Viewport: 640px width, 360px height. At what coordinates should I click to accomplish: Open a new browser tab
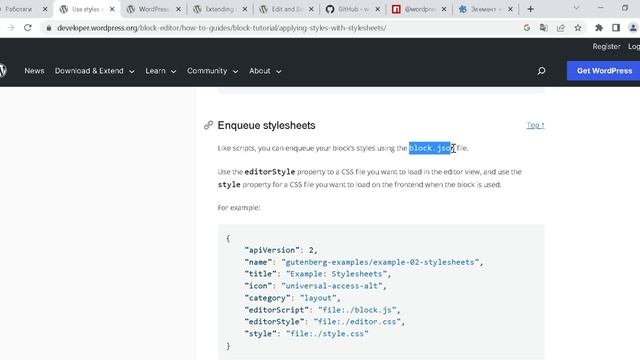pos(530,9)
